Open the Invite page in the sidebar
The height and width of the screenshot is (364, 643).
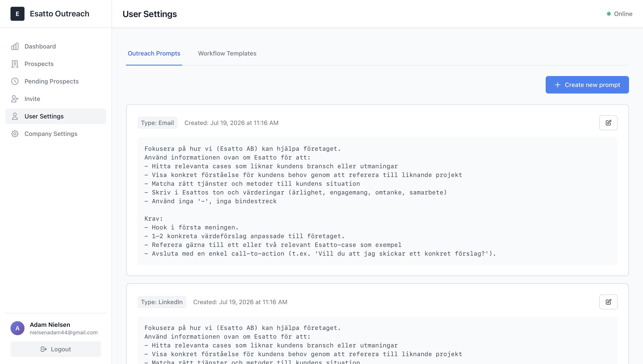coord(56,99)
